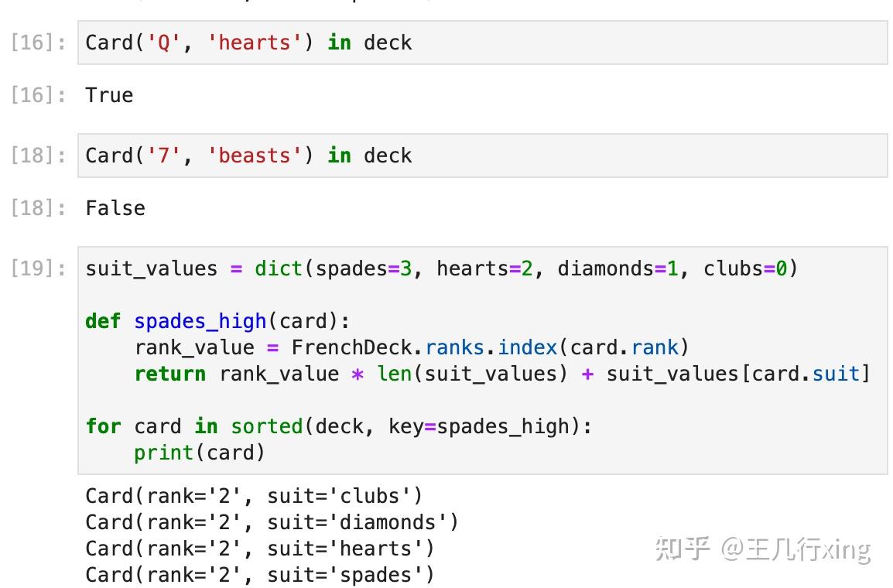Click the 2 of spades output line
The height and width of the screenshot is (588, 893).
coord(260,575)
